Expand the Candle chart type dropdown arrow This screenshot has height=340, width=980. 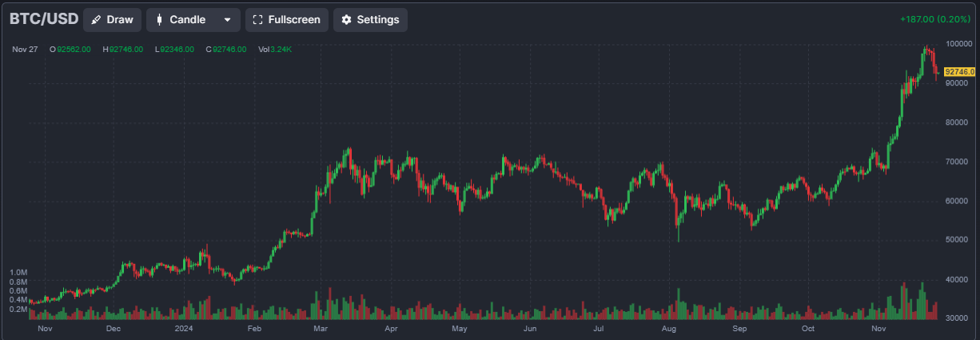[x=227, y=20]
